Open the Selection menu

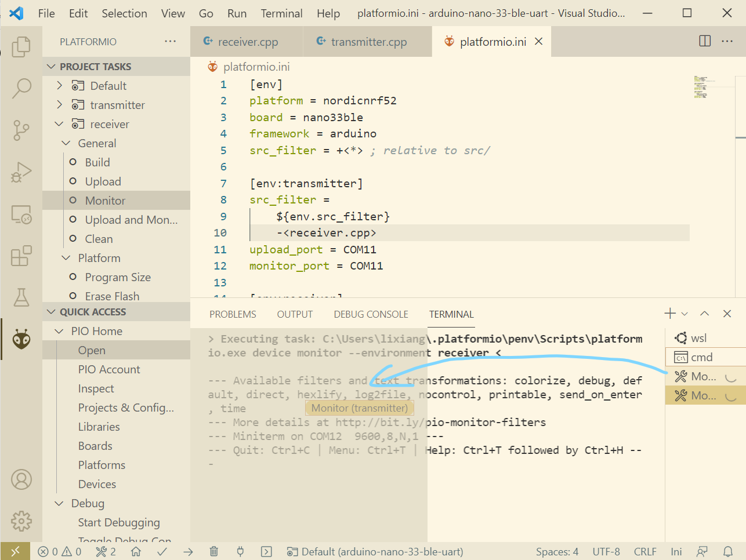pos(124,13)
